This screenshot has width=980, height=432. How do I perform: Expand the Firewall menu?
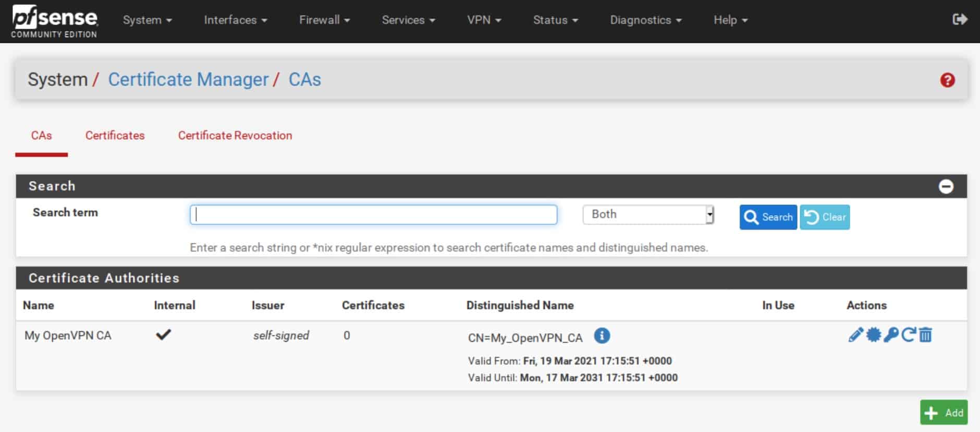pos(324,20)
